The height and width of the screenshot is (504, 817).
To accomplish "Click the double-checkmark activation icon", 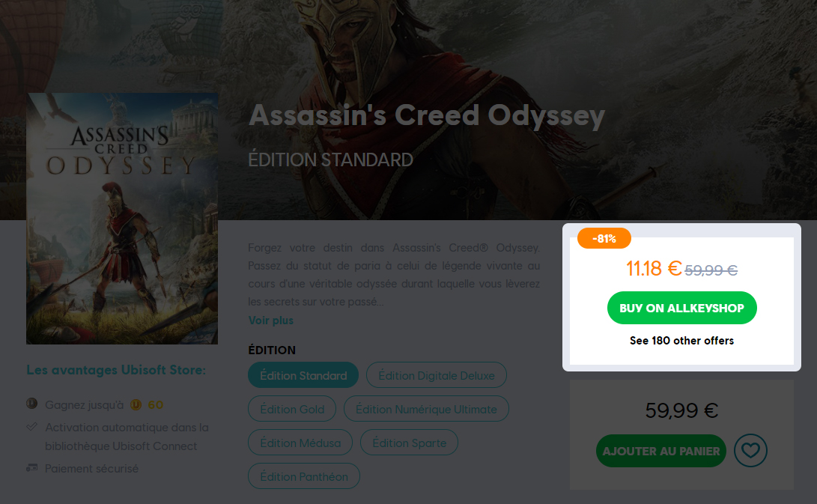I will pos(31,427).
